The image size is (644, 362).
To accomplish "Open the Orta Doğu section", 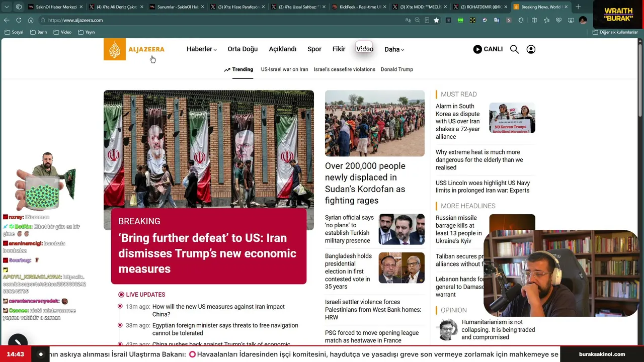I will click(x=243, y=49).
